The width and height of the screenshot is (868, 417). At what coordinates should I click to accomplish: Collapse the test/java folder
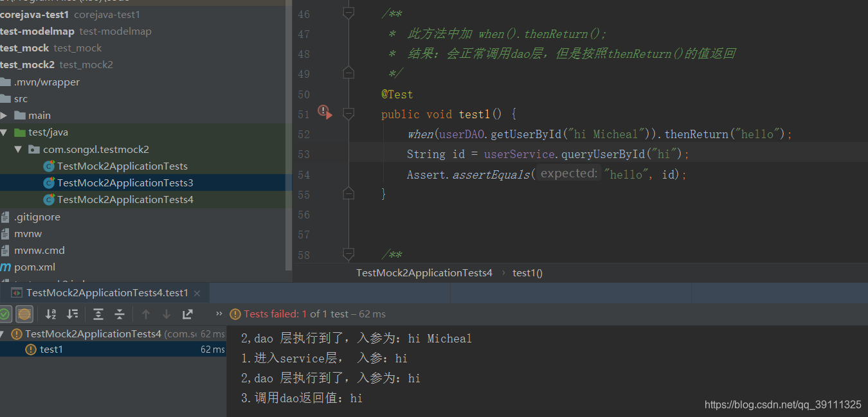pyautogui.click(x=4, y=132)
